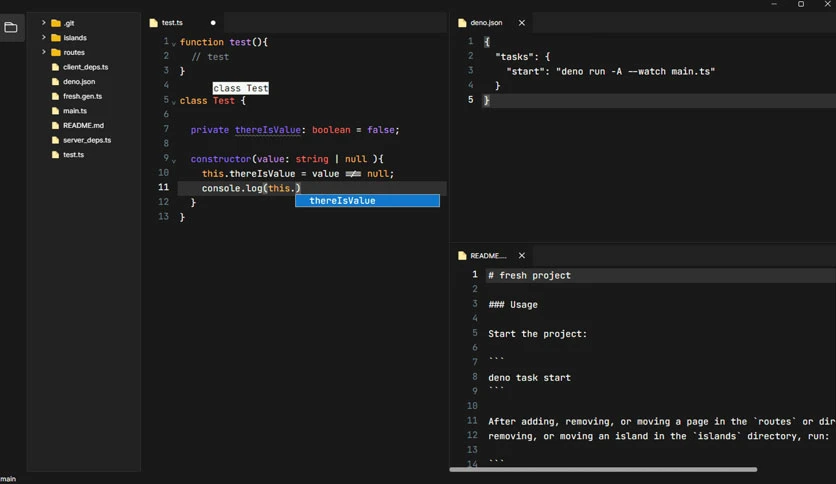Click the test.ts file icon in the tree
Viewport: 836px width, 484px height.
[55, 155]
